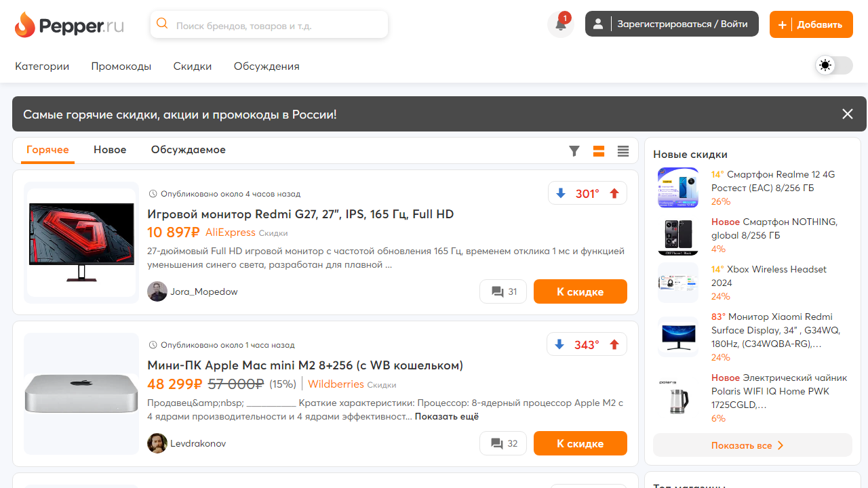Open the Категории menu

42,66
